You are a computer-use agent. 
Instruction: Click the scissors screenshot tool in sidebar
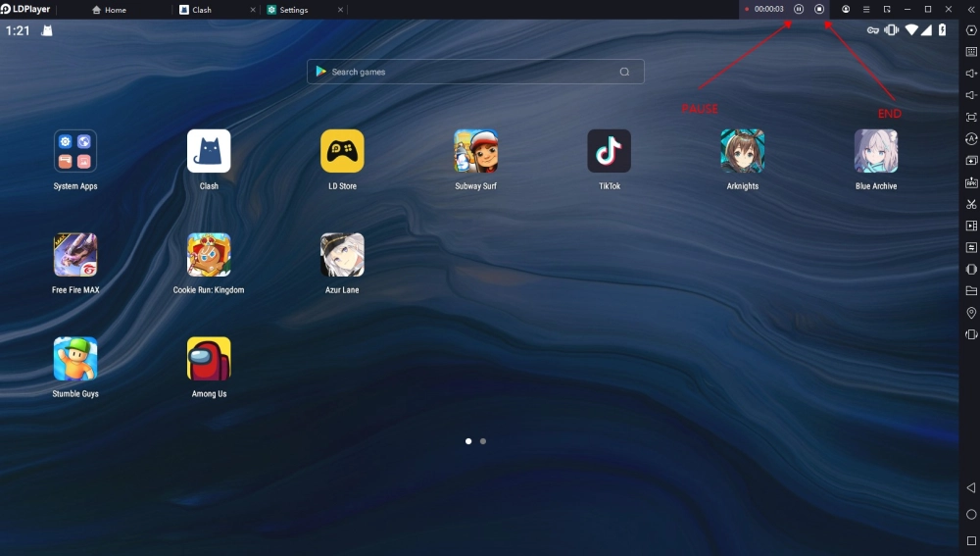tap(970, 204)
